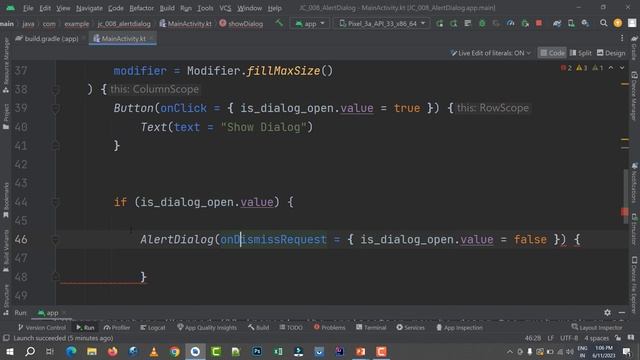This screenshot has height=360, width=640.
Task: Open Resource Manager side panel
Action: click(x=6, y=65)
